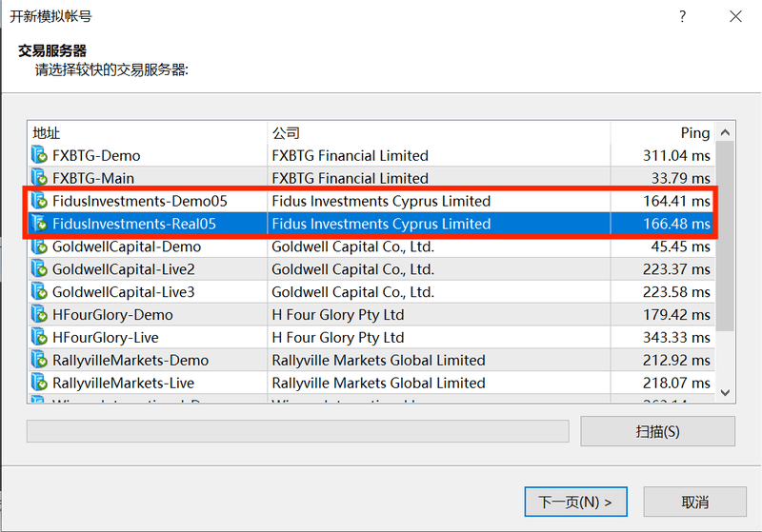Click the scrollbar up arrow
762x532 pixels.
pyautogui.click(x=725, y=132)
